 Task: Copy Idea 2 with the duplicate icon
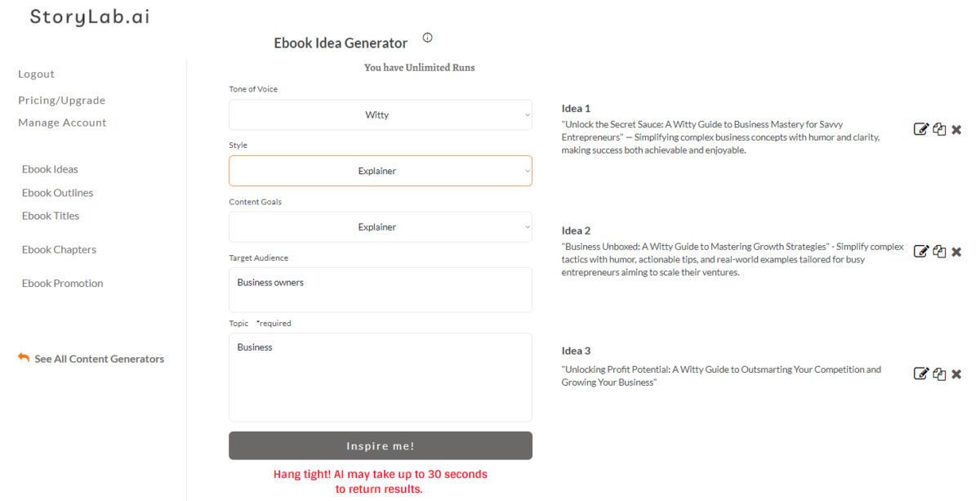939,251
